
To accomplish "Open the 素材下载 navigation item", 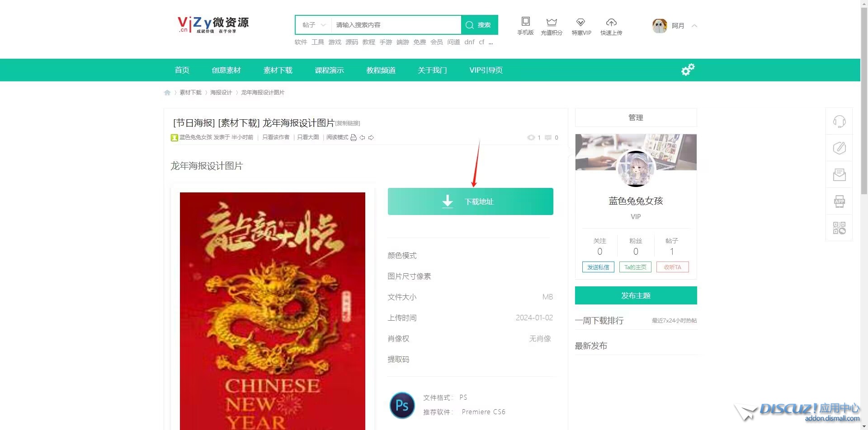I will (x=278, y=70).
